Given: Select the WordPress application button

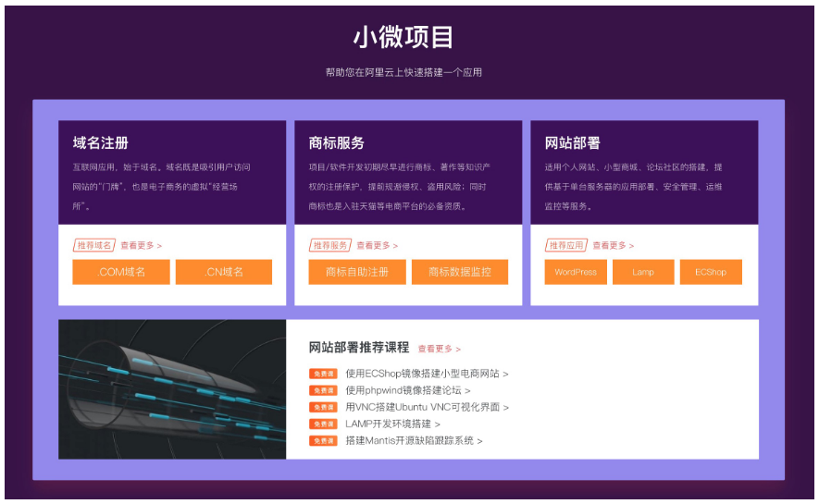Looking at the screenshot, I should 576,272.
